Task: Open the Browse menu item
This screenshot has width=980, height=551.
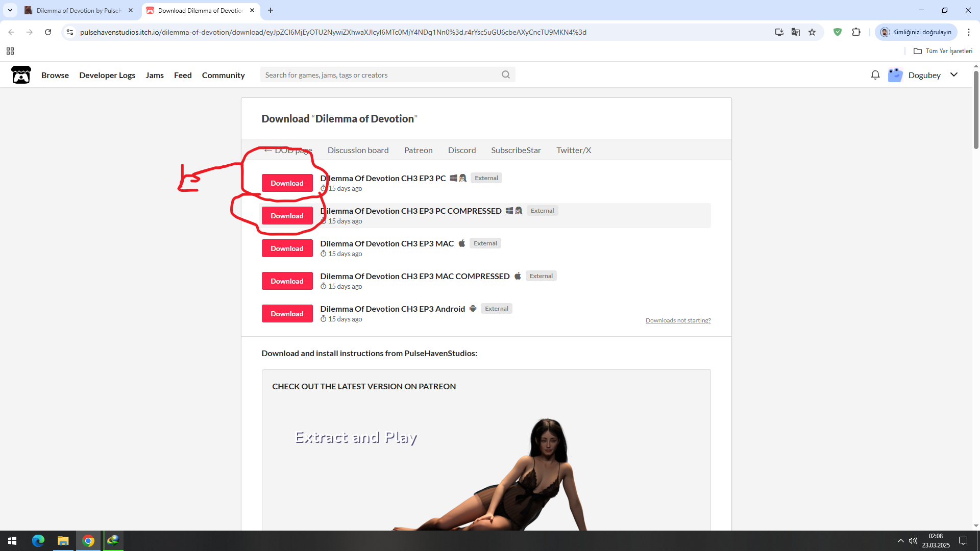Action: click(55, 75)
